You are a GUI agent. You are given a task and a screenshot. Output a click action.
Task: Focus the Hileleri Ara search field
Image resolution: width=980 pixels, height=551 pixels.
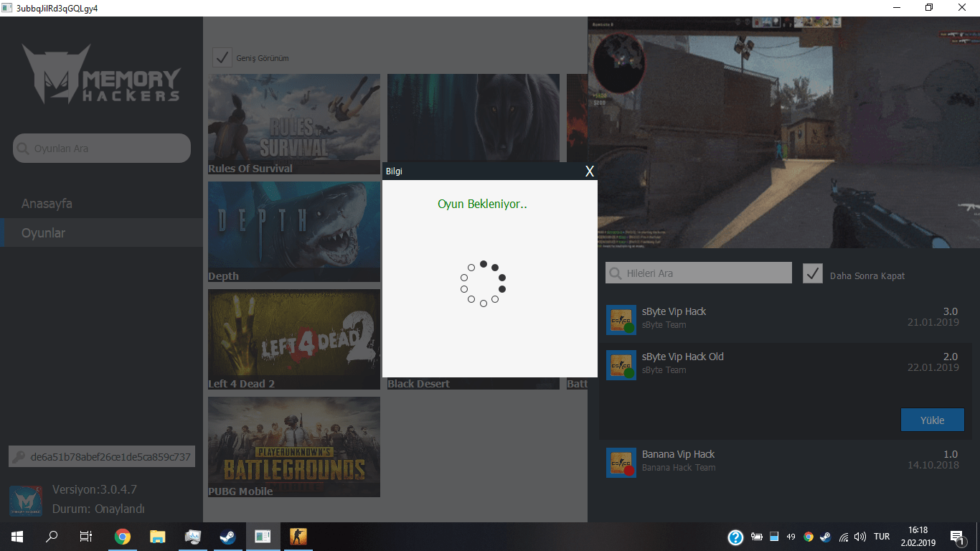(699, 273)
